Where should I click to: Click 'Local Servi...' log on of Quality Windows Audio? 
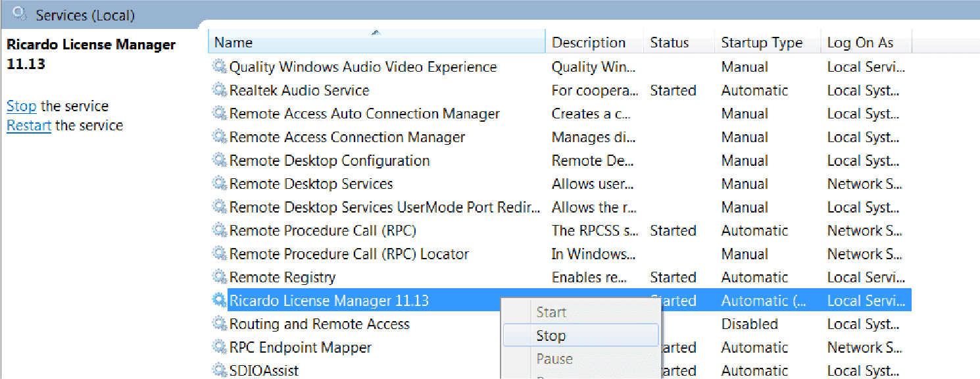pos(866,67)
